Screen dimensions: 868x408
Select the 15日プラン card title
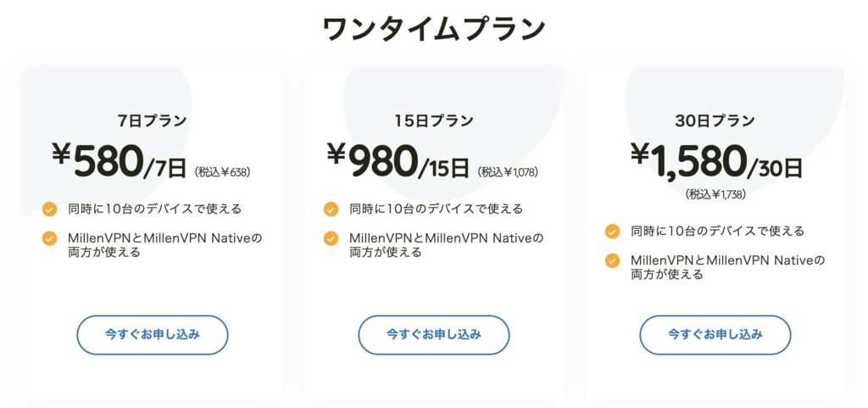coord(434,120)
